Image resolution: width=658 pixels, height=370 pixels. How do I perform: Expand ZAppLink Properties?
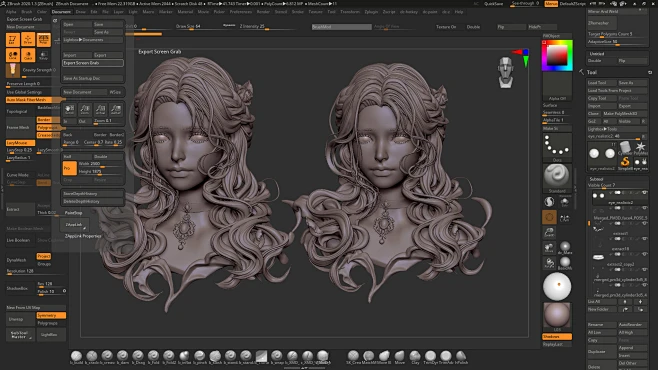coord(83,236)
